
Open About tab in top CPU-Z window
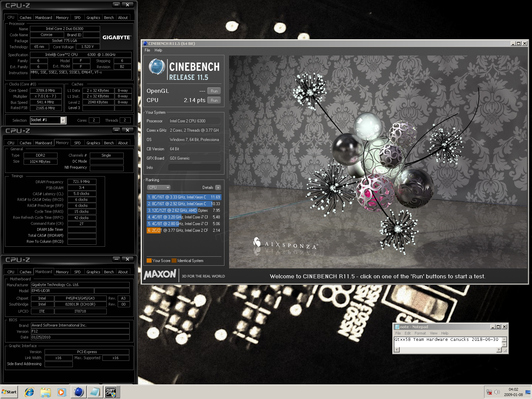(123, 18)
